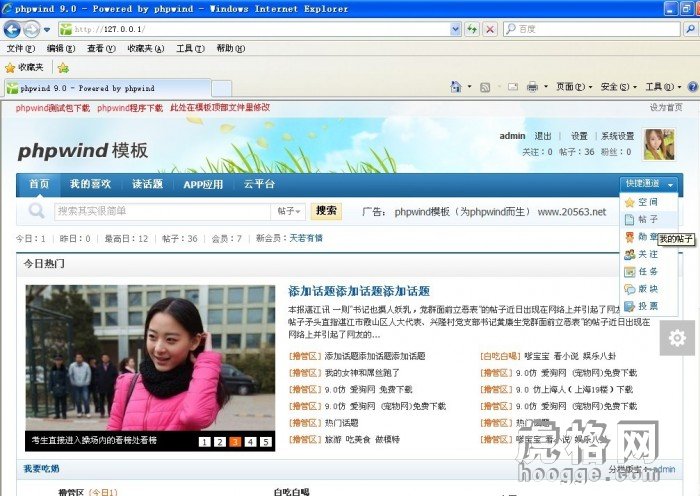Click the 帖子 document icon in quick menu

(x=629, y=219)
